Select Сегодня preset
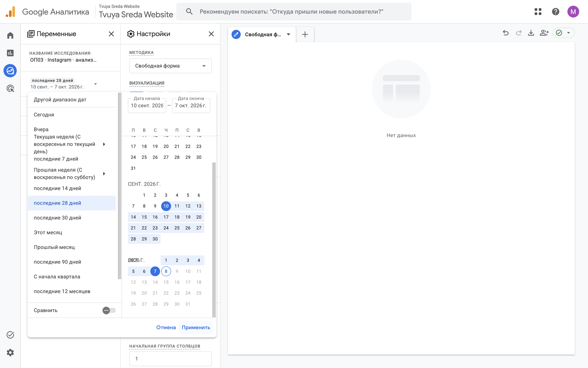The height and width of the screenshot is (368, 588). pyautogui.click(x=72, y=115)
